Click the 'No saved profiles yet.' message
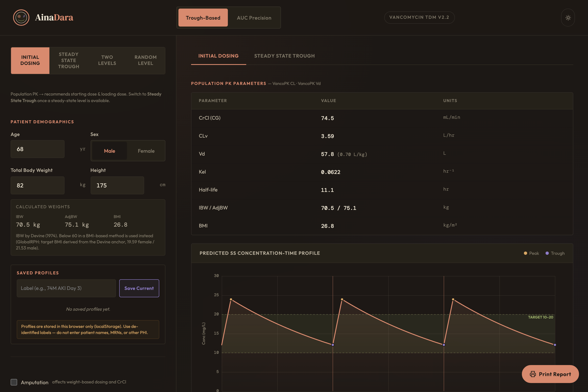588x392 pixels. (88, 309)
